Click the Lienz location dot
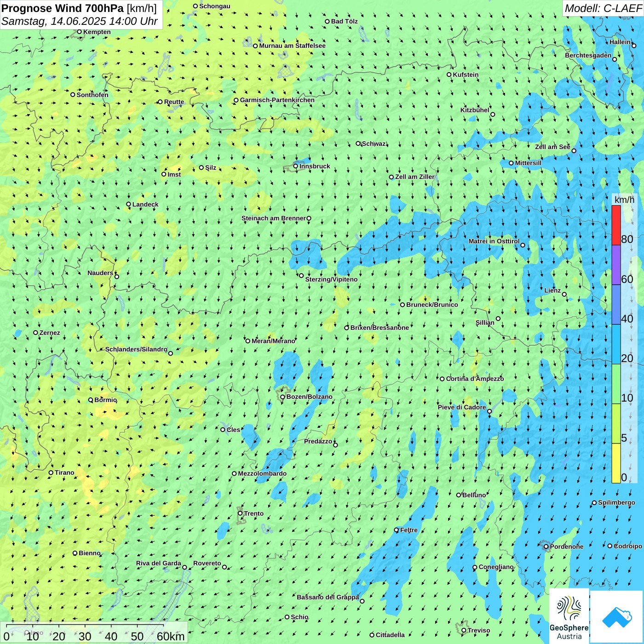644x644 pixels. [564, 294]
